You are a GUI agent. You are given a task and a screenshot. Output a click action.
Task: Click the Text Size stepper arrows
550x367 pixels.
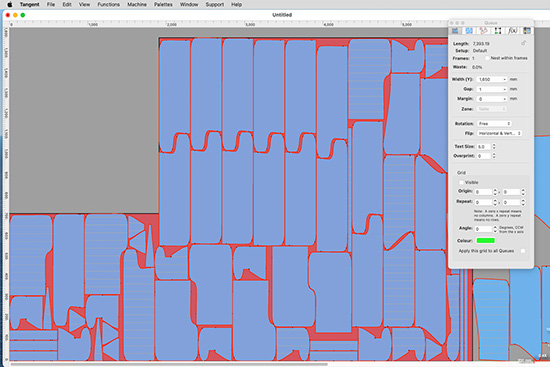(x=494, y=146)
